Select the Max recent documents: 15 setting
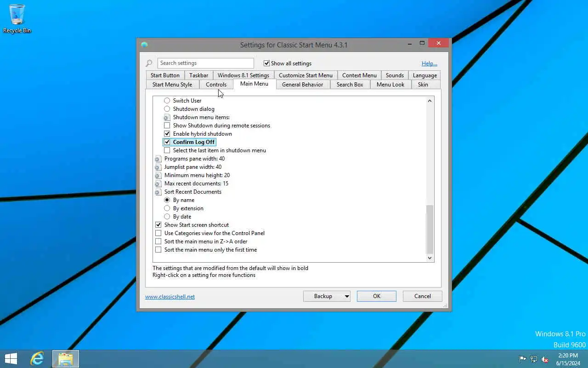This screenshot has width=588, height=368. pos(196,184)
